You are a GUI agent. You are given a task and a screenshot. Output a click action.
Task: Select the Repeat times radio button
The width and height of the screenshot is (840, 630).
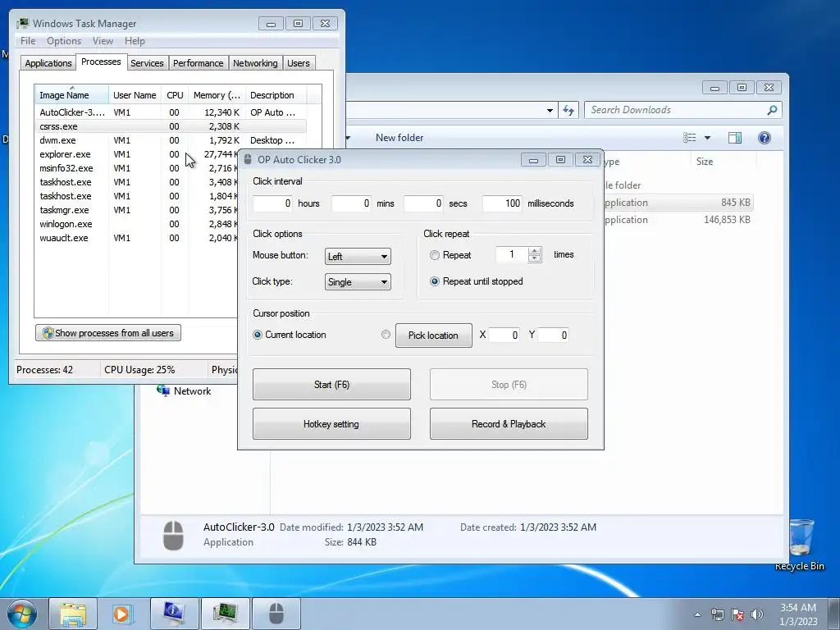435,256
